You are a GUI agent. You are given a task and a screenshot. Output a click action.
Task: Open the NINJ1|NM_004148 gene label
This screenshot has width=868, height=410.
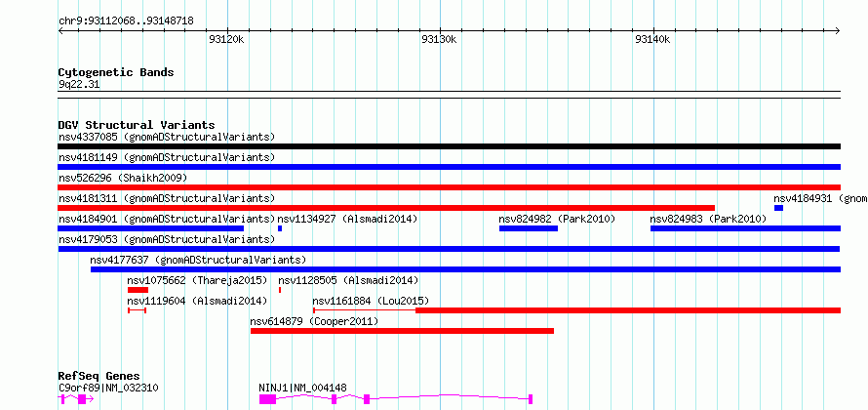tap(303, 388)
